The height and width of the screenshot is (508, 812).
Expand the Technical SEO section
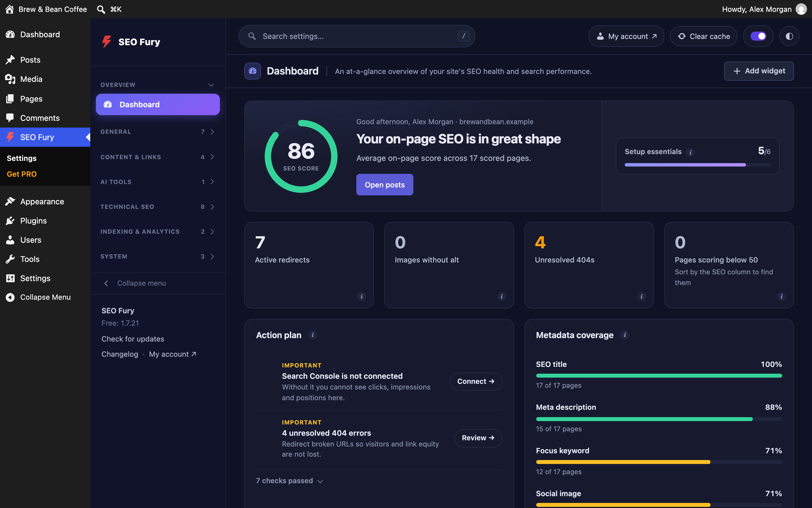pyautogui.click(x=158, y=207)
